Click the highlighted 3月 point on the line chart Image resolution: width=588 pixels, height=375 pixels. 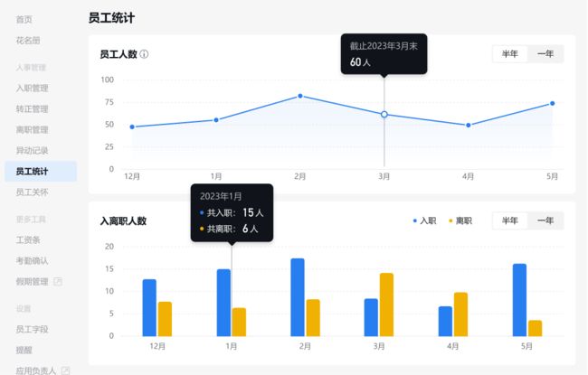(x=384, y=114)
